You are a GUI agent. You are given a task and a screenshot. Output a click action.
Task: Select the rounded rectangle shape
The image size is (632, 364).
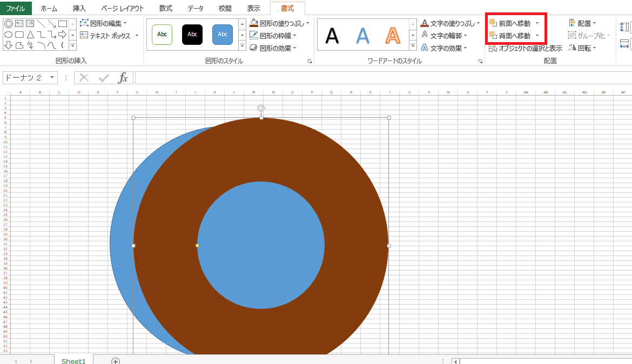click(19, 35)
